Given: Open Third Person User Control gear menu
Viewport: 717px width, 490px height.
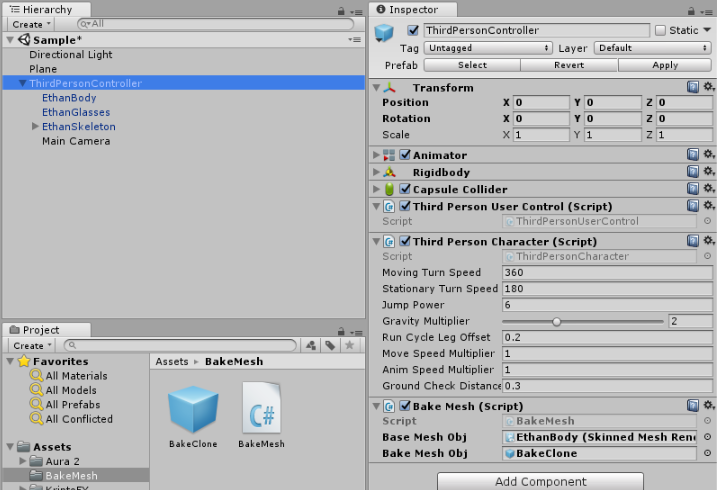Looking at the screenshot, I should (x=708, y=205).
